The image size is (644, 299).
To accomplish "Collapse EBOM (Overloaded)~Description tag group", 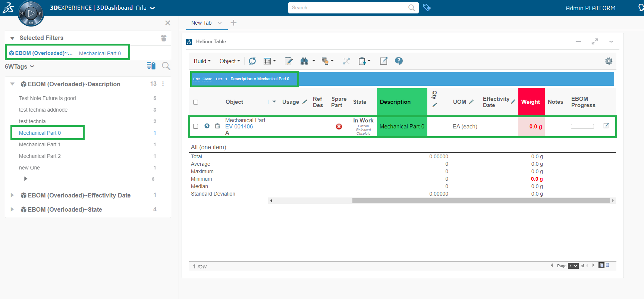I will (12, 84).
